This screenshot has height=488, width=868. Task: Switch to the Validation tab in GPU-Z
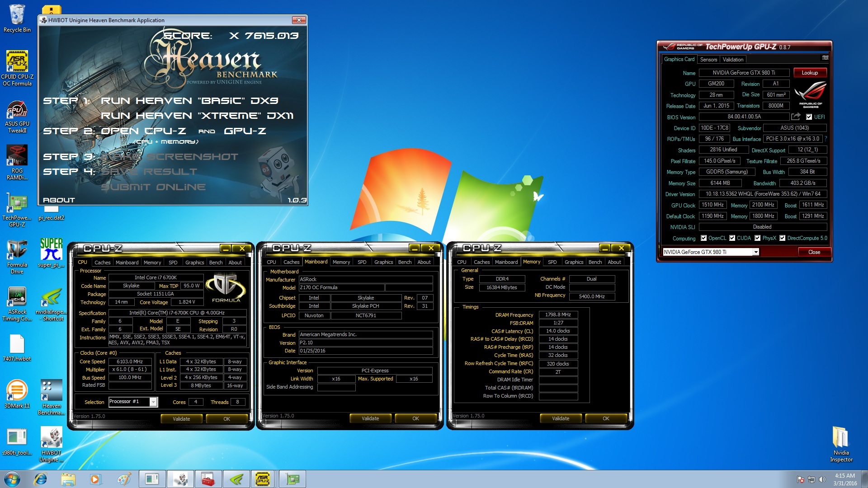tap(733, 60)
